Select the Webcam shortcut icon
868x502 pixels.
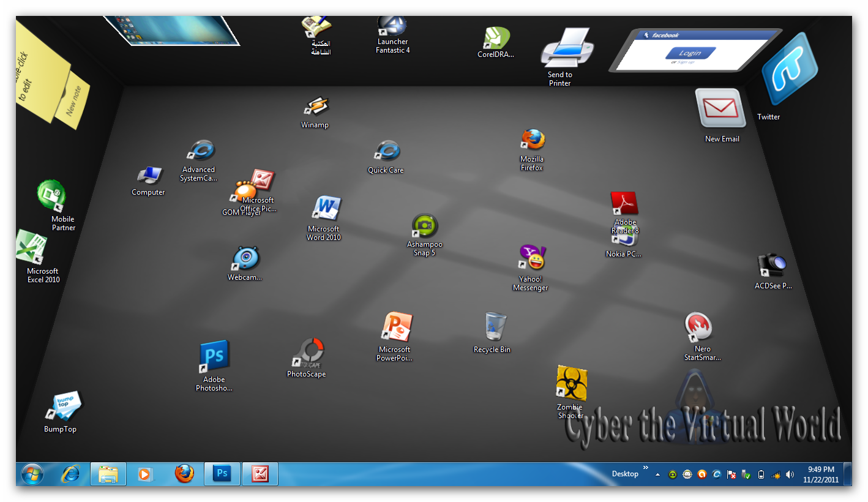pyautogui.click(x=245, y=258)
